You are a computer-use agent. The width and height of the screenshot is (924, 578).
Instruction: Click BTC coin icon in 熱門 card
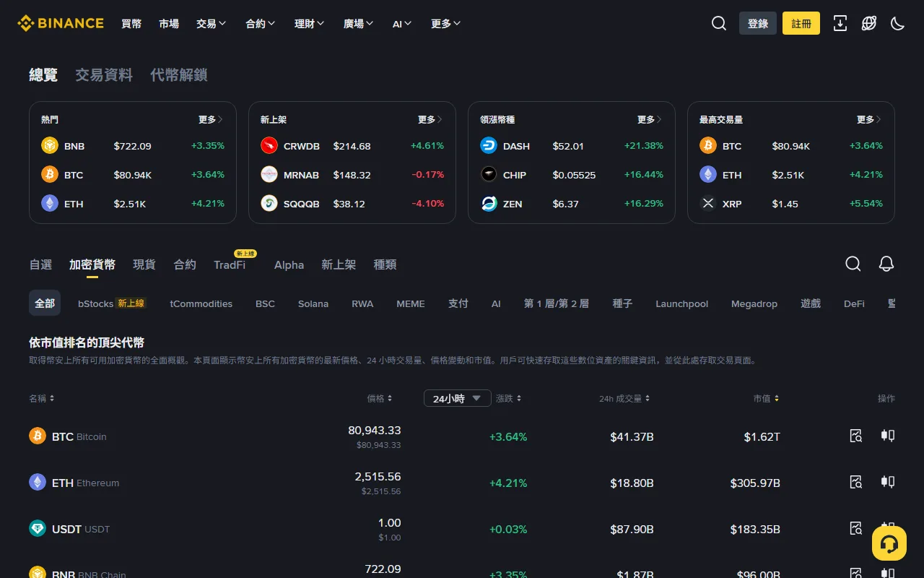coord(50,174)
